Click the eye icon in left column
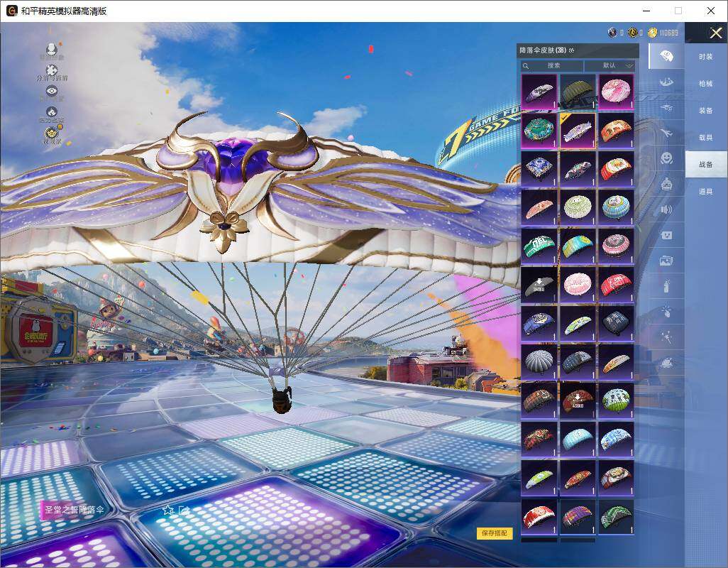This screenshot has height=568, width=728. coord(52,91)
